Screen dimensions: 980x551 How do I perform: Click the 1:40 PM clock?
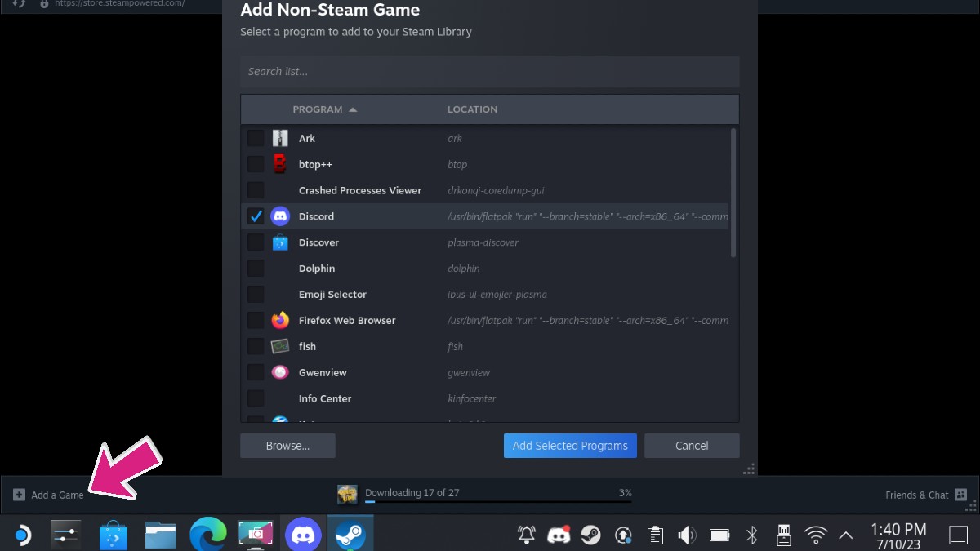pos(898,530)
